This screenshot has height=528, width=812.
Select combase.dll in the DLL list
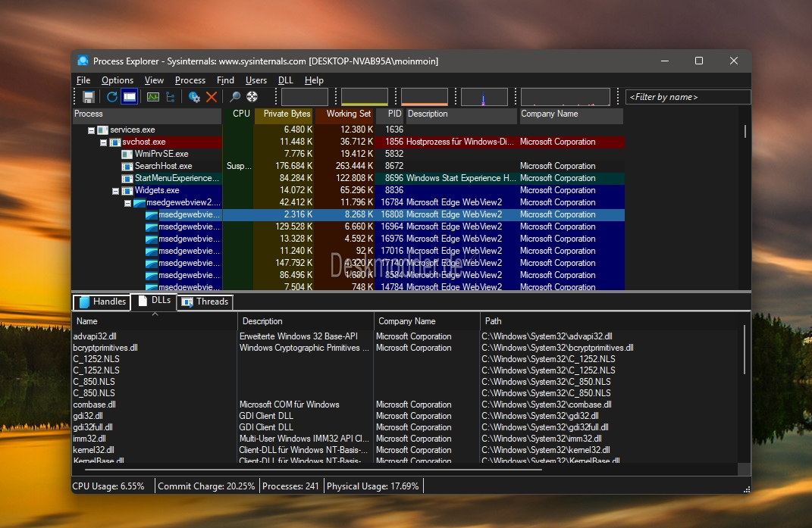pos(94,405)
